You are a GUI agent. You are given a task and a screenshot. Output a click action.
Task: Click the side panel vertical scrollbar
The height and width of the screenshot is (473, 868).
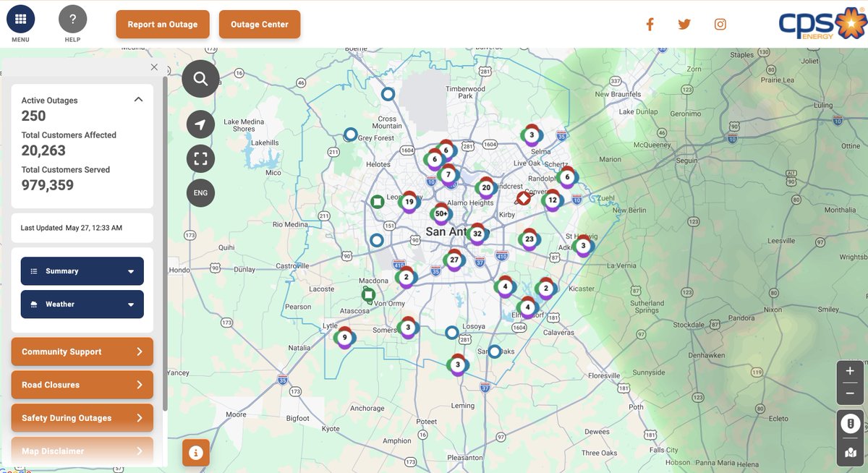(165, 242)
